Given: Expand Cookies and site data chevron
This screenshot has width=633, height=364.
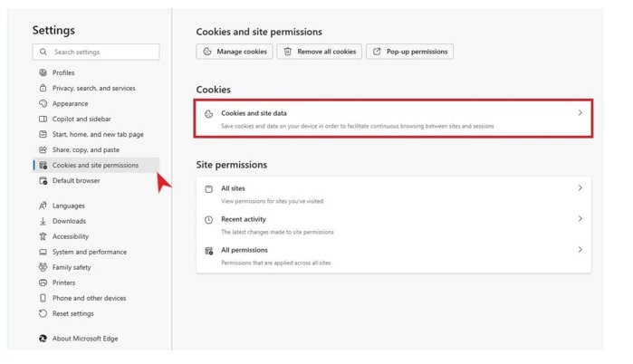Looking at the screenshot, I should (580, 113).
